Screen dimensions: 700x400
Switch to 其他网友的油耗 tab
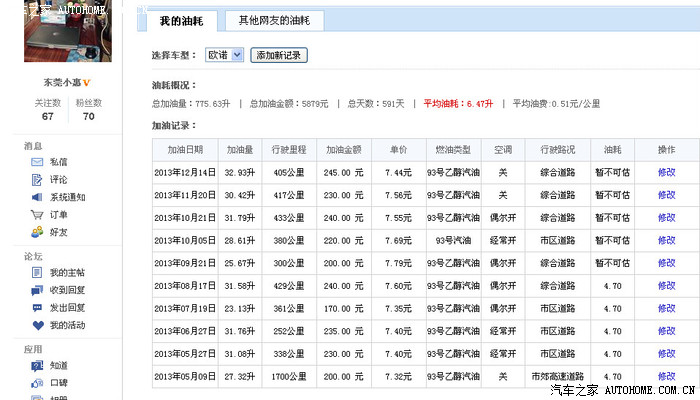(x=273, y=20)
